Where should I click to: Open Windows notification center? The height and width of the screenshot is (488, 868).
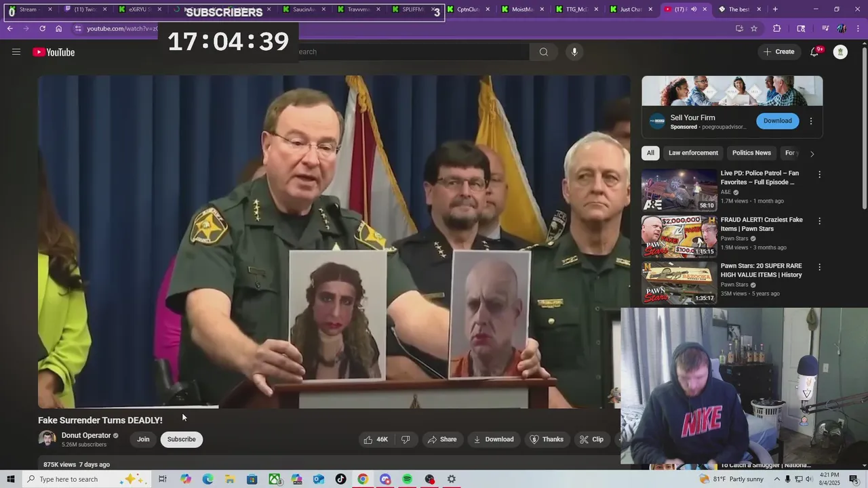[854, 479]
